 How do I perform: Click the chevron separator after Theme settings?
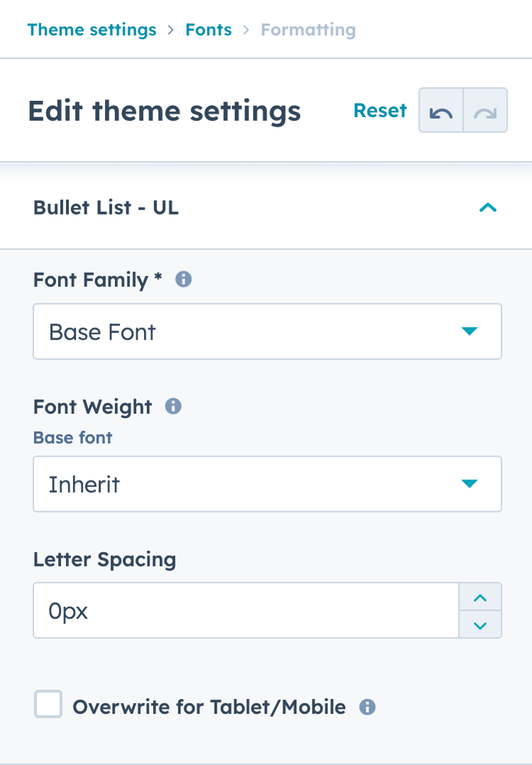171,30
